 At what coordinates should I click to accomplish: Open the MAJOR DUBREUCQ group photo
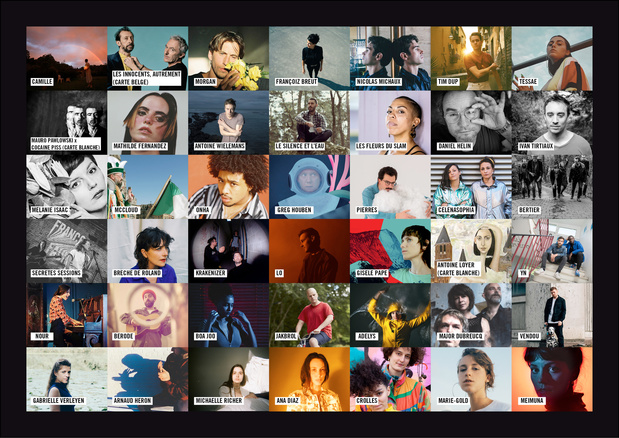click(471, 315)
